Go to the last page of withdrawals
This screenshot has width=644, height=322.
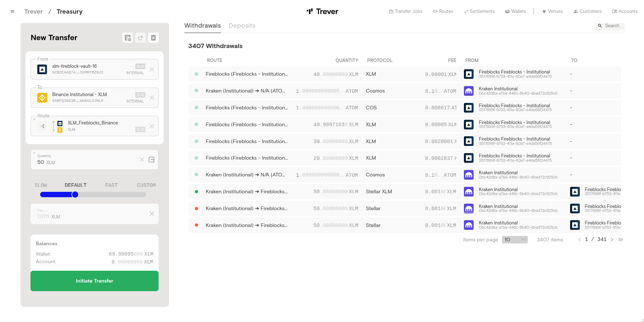tap(621, 240)
